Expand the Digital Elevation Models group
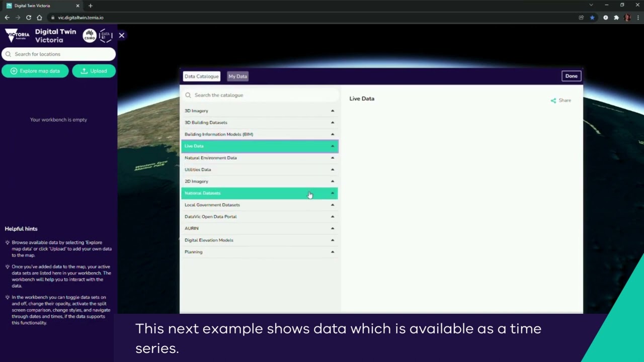The width and height of the screenshot is (644, 362). pyautogui.click(x=260, y=240)
